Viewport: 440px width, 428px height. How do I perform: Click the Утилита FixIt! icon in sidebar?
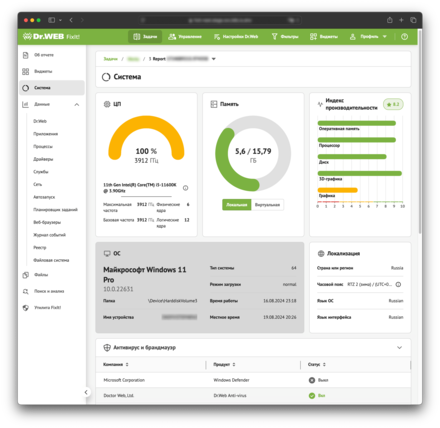[x=26, y=308]
